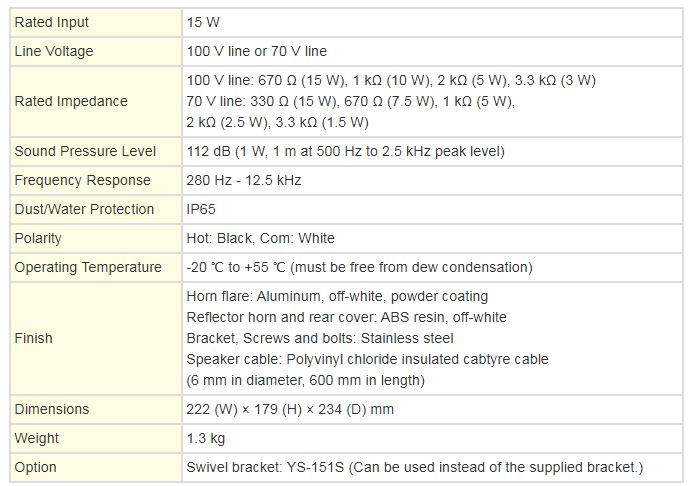The image size is (694, 486).
Task: Click the Dust/Water Protection label
Action: click(x=84, y=210)
